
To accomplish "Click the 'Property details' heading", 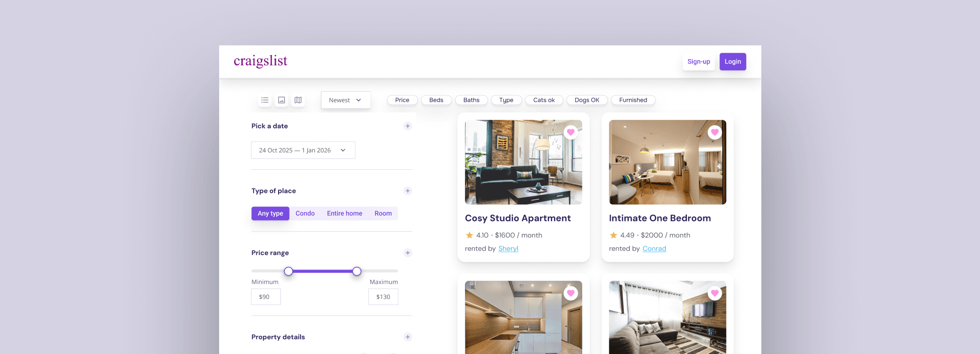I will coord(278,337).
